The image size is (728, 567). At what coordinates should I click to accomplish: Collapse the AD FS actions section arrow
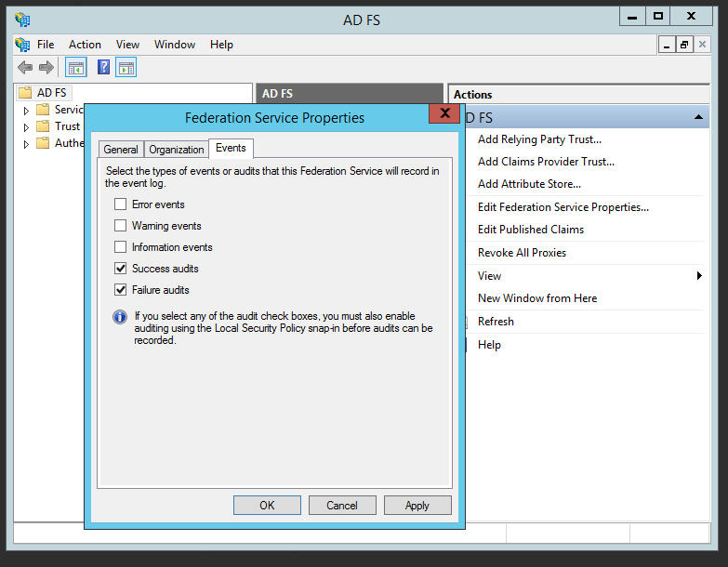[699, 117]
